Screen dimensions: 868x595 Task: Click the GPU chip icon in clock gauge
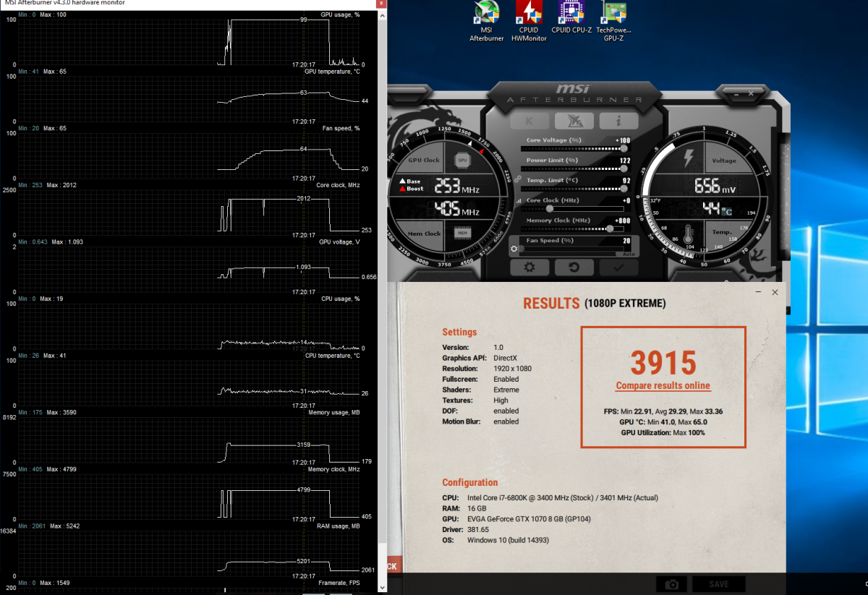pos(462,160)
